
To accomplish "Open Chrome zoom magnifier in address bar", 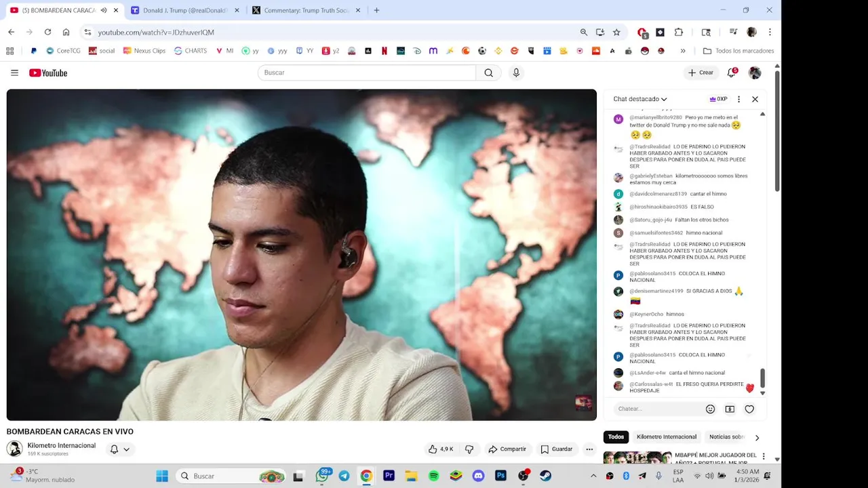I will click(584, 32).
